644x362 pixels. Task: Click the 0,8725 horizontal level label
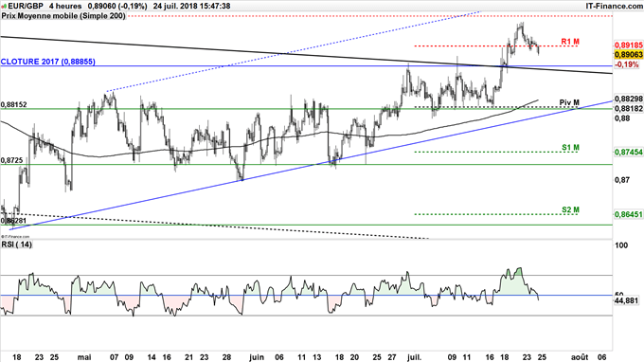[11, 160]
